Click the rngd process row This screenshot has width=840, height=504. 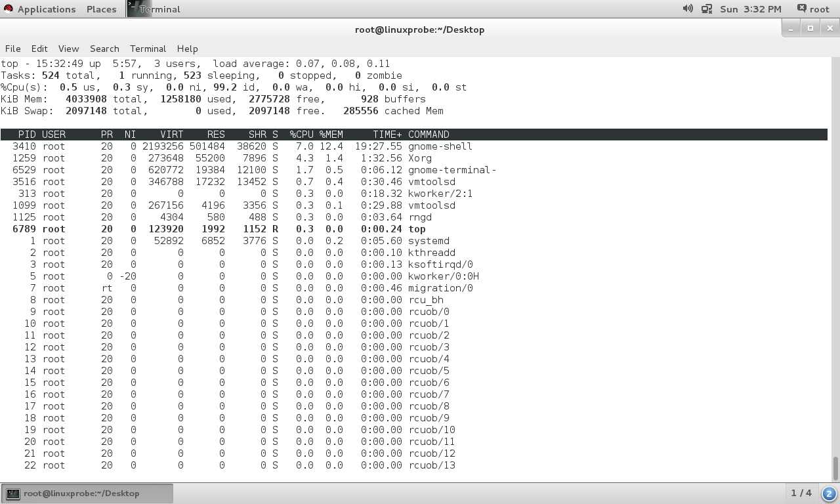(413, 217)
